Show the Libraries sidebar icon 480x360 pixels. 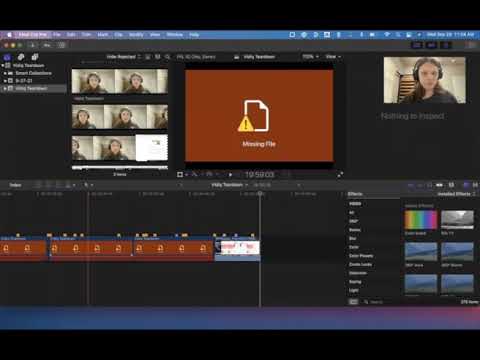tap(7, 57)
